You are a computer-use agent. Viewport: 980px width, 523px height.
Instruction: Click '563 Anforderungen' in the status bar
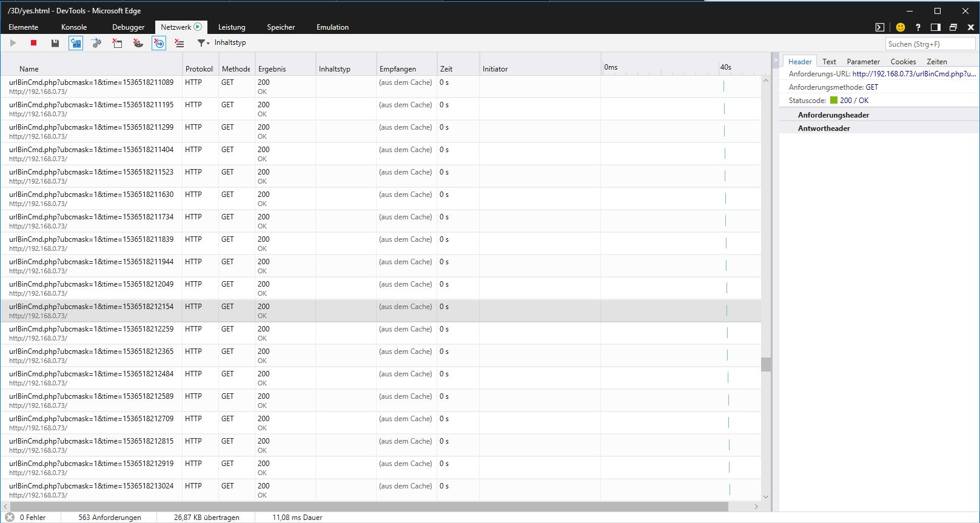point(110,518)
